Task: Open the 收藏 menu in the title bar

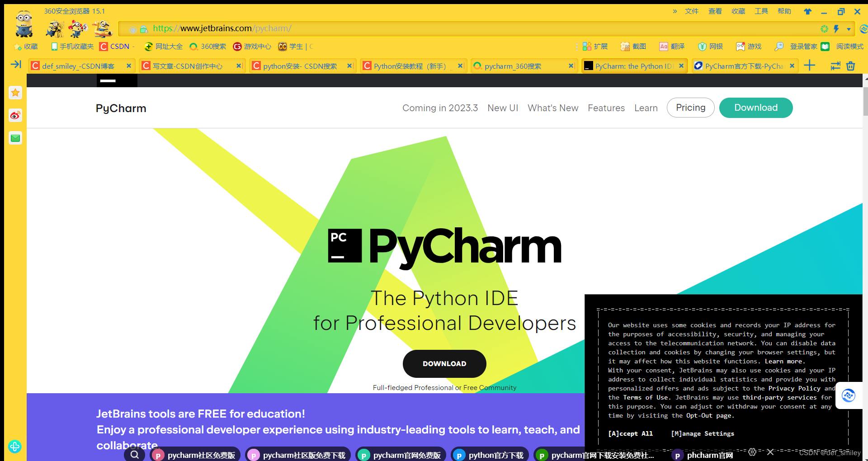Action: [738, 11]
